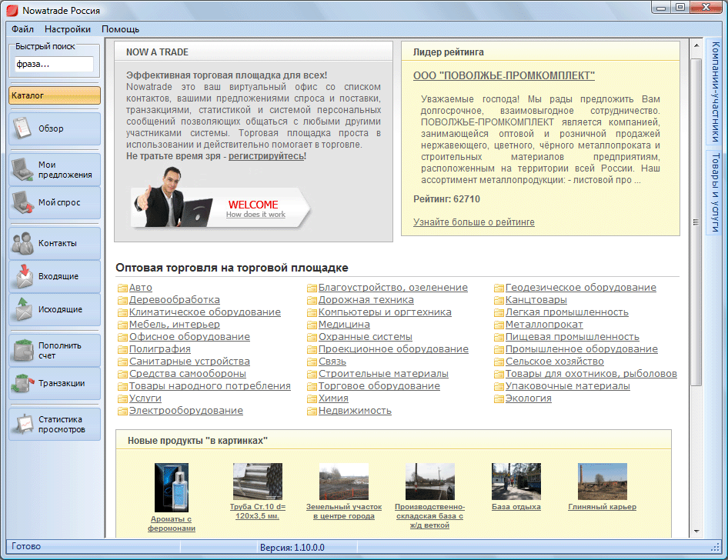The image size is (728, 560).
Task: Open Климатическое оборудование category
Action: (205, 312)
